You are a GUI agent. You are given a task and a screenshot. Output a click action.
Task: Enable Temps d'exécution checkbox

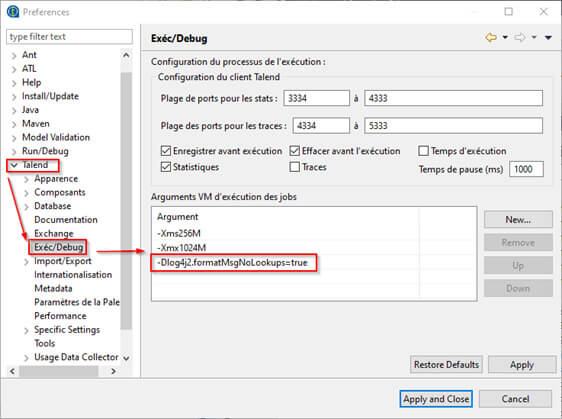pyautogui.click(x=424, y=151)
